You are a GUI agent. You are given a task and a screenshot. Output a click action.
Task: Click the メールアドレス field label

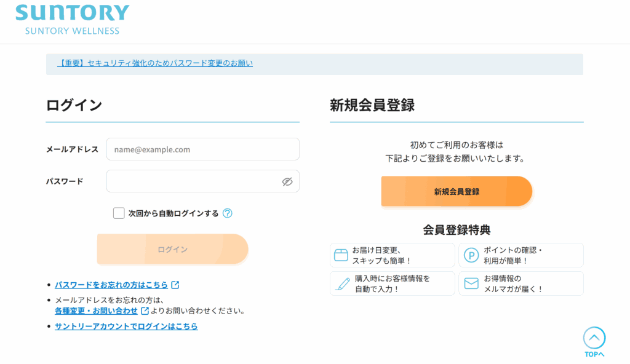(72, 149)
